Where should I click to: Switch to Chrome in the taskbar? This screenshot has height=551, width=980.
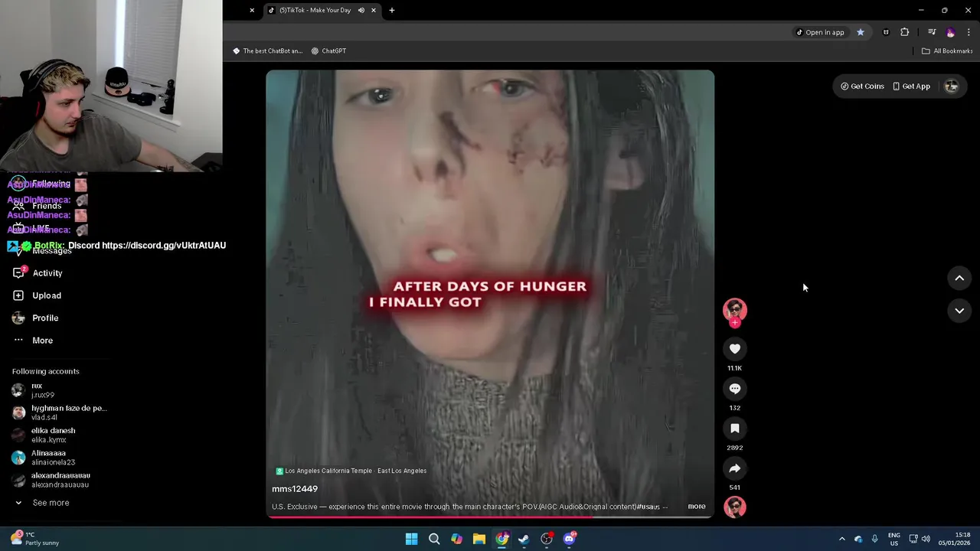pos(501,539)
